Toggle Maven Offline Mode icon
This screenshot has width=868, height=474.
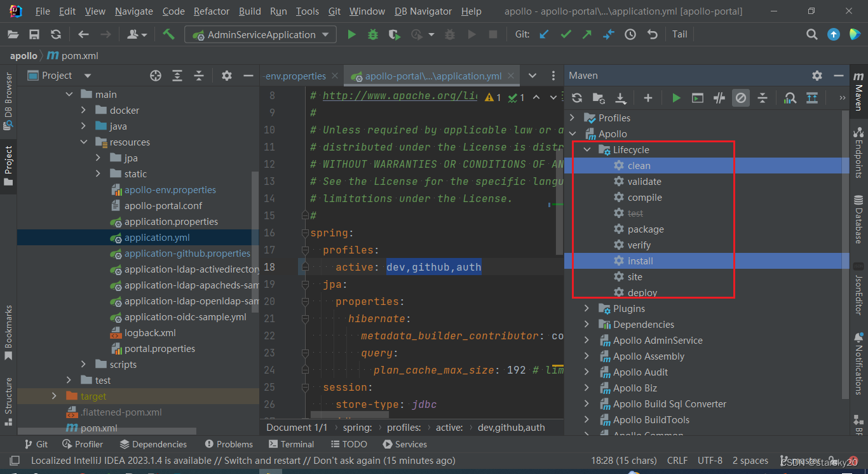point(719,98)
